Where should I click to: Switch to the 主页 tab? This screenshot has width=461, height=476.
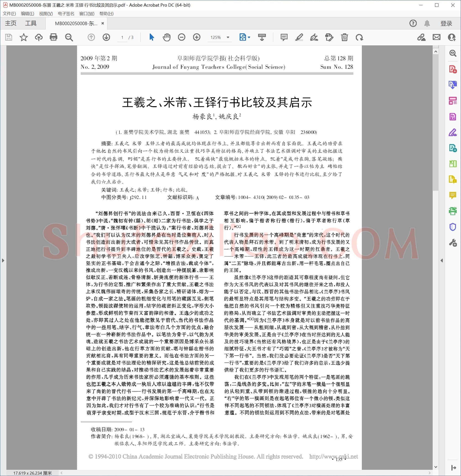11,23
